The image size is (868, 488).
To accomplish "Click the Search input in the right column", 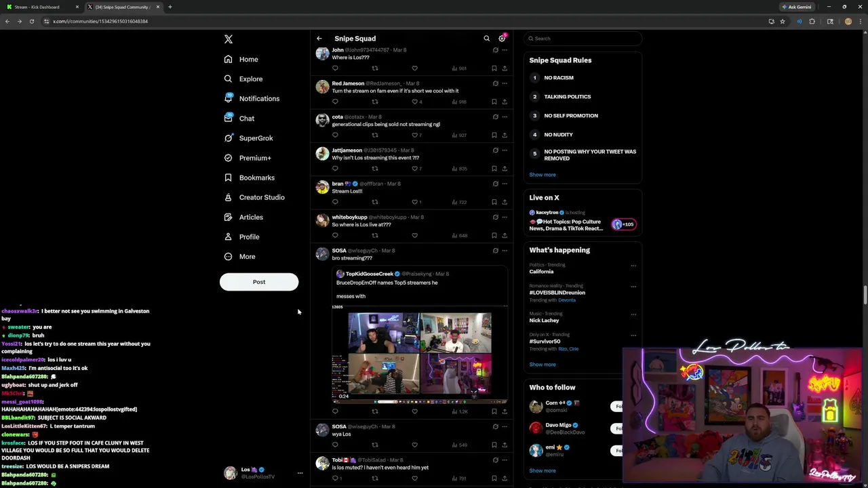I will [583, 39].
